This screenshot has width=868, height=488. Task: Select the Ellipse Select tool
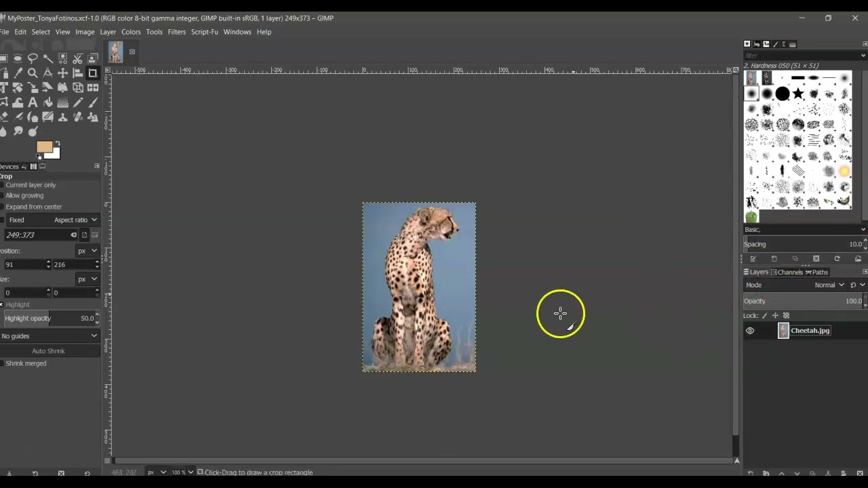pyautogui.click(x=18, y=59)
